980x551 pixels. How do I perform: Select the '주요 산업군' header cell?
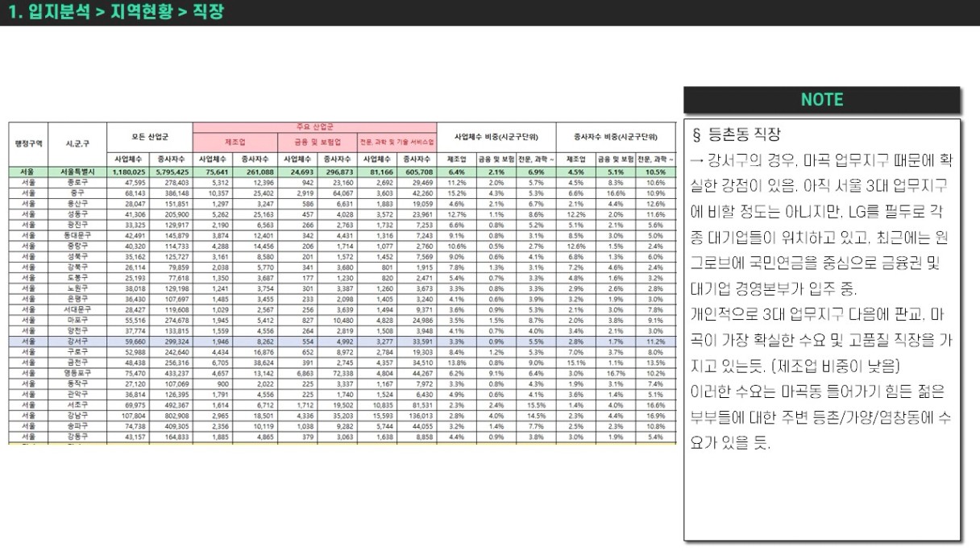tap(314, 127)
